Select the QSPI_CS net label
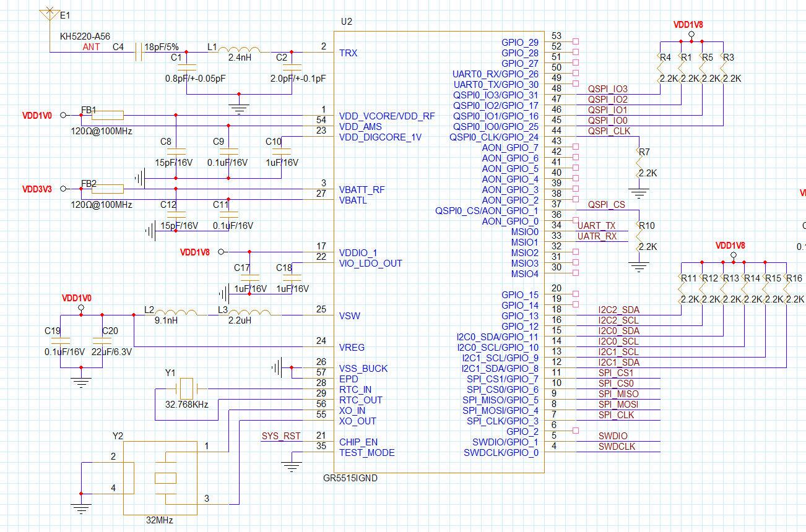 pos(606,204)
